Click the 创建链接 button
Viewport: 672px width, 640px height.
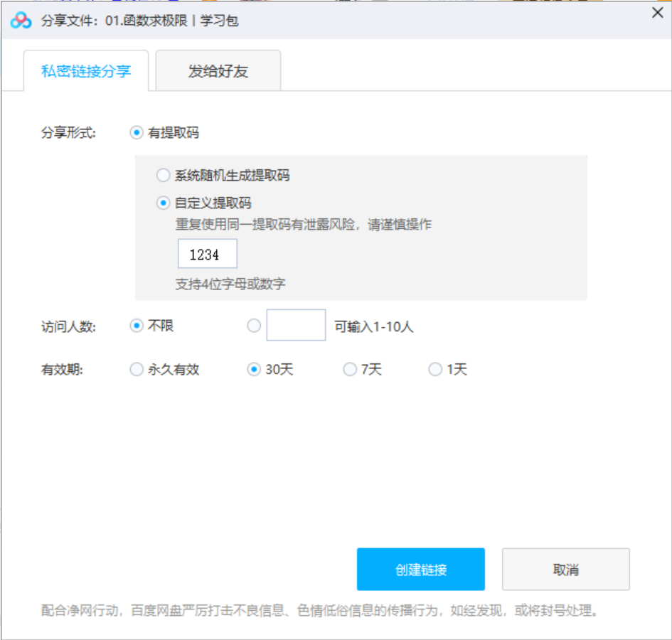[x=421, y=570]
